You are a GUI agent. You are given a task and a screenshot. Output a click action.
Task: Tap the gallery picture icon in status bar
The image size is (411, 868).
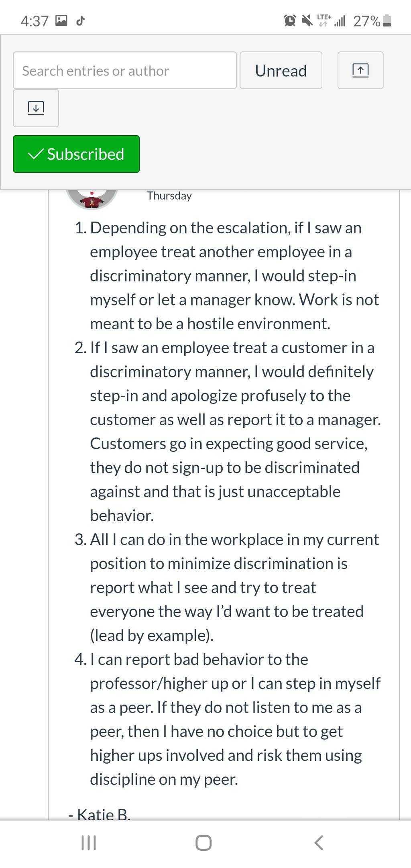(x=61, y=20)
